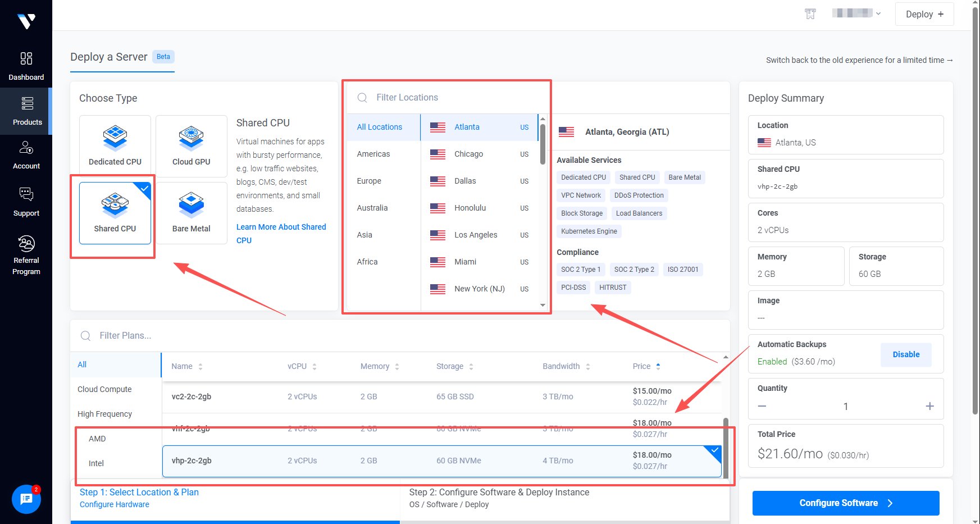Sort plans by Memory column
Image resolution: width=980 pixels, height=524 pixels.
pyautogui.click(x=380, y=366)
